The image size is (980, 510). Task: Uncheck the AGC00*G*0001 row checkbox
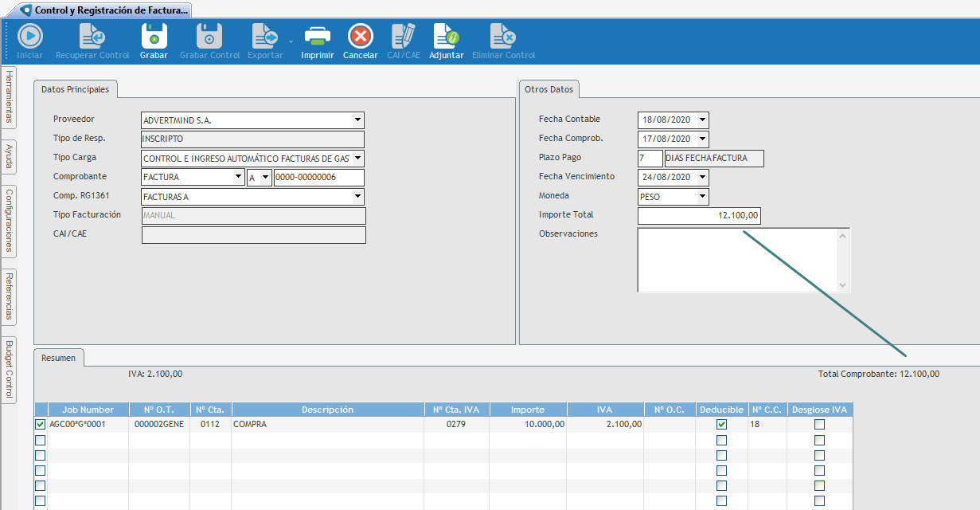coord(41,425)
